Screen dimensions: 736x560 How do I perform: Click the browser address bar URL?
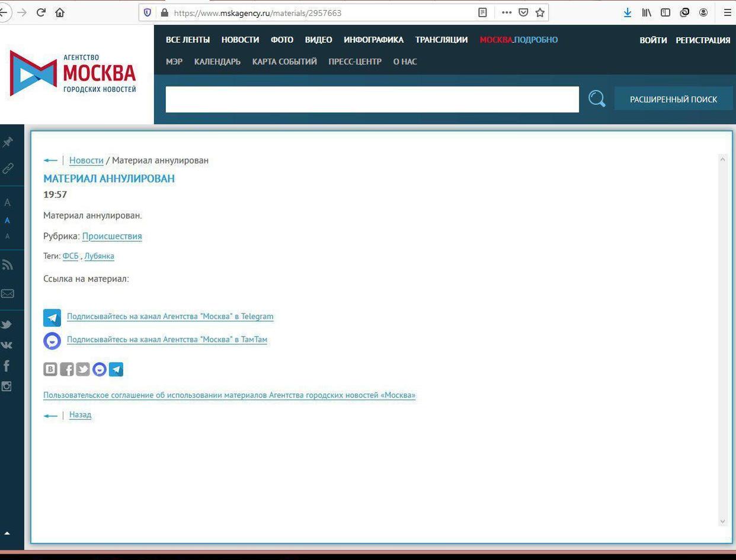(257, 13)
